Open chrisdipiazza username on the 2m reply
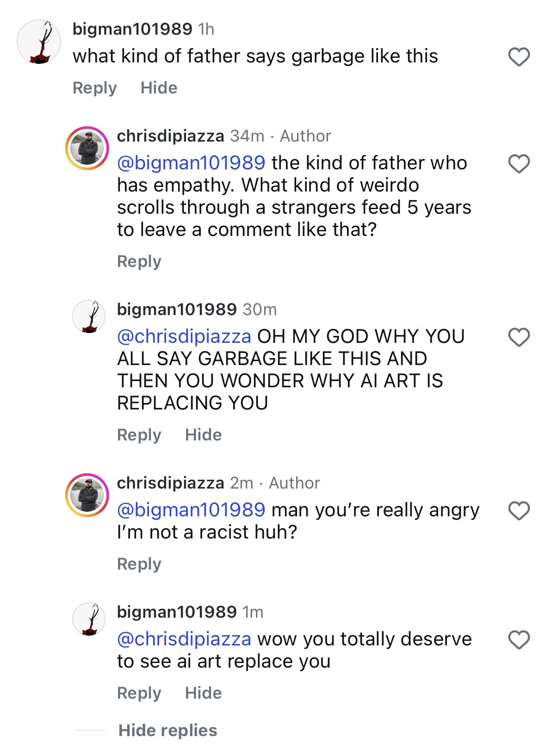 170,483
